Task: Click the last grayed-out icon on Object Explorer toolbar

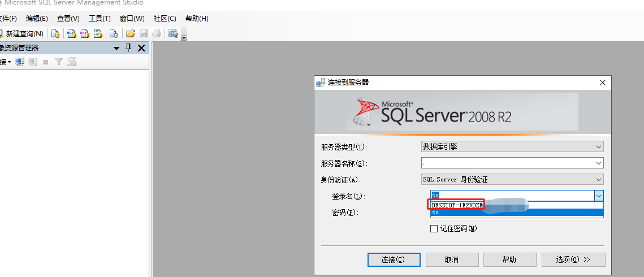Action: pos(72,62)
